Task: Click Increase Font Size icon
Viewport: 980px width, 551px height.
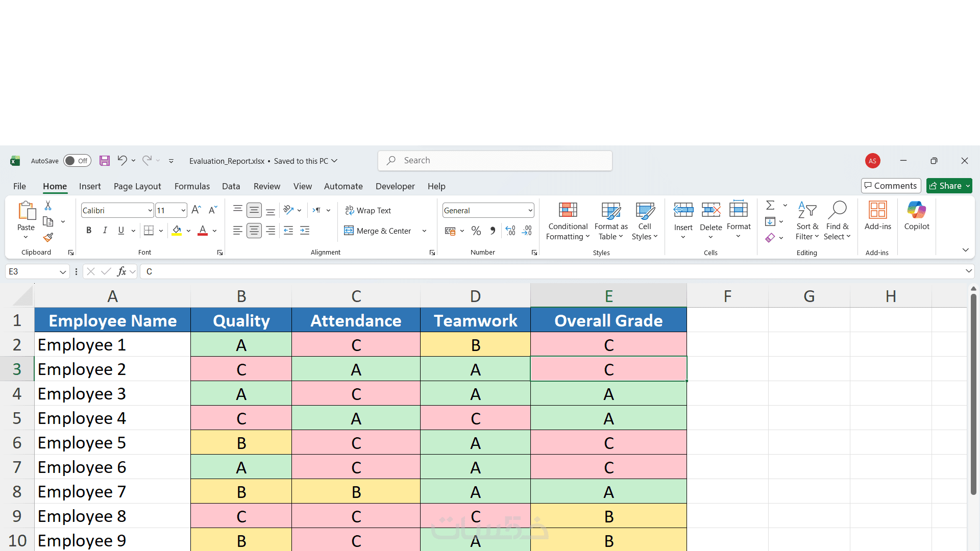Action: 196,210
